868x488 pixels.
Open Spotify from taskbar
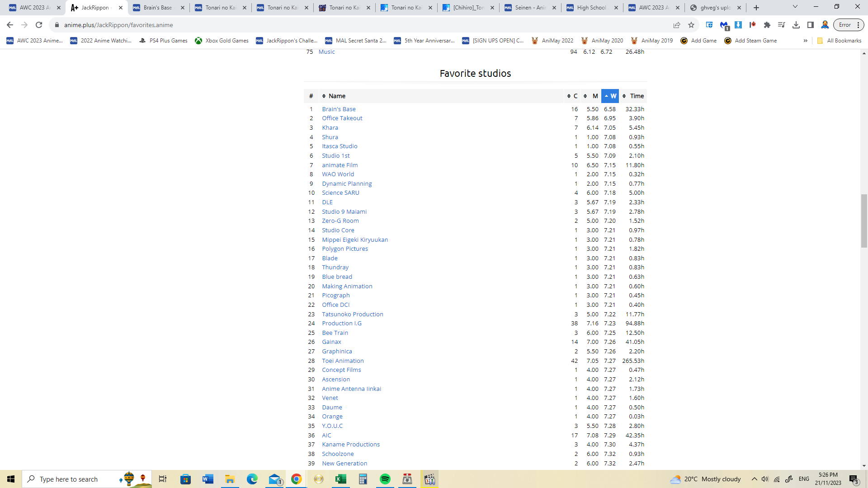pos(385,479)
